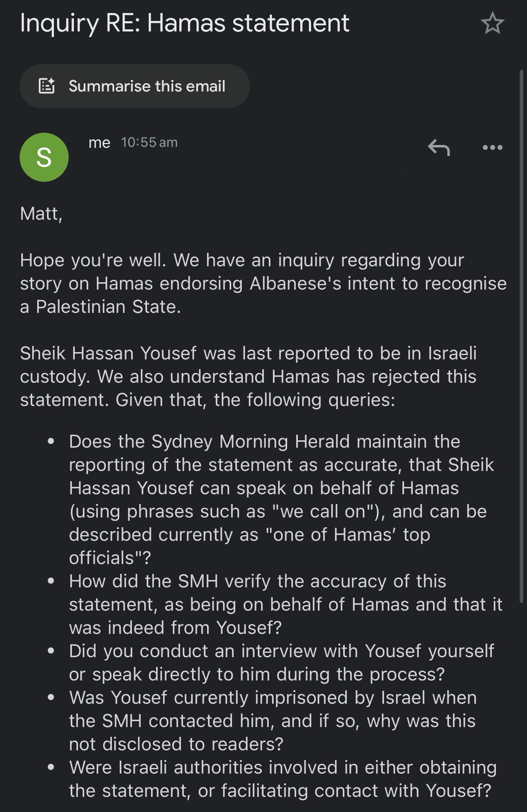Open the three-dot more options menu

point(492,147)
